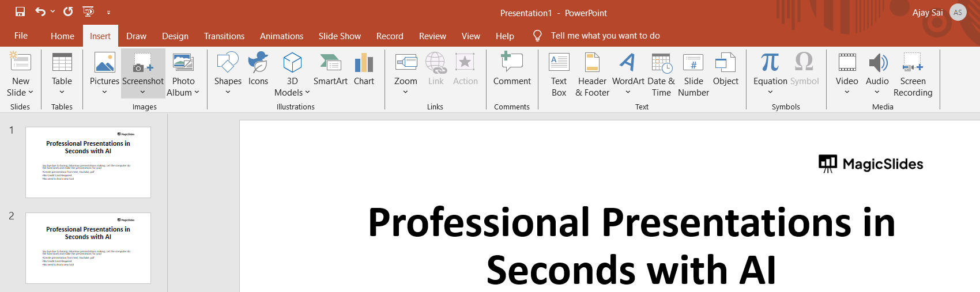The width and height of the screenshot is (980, 292).
Task: Click the Equation pi icon
Action: click(770, 62)
